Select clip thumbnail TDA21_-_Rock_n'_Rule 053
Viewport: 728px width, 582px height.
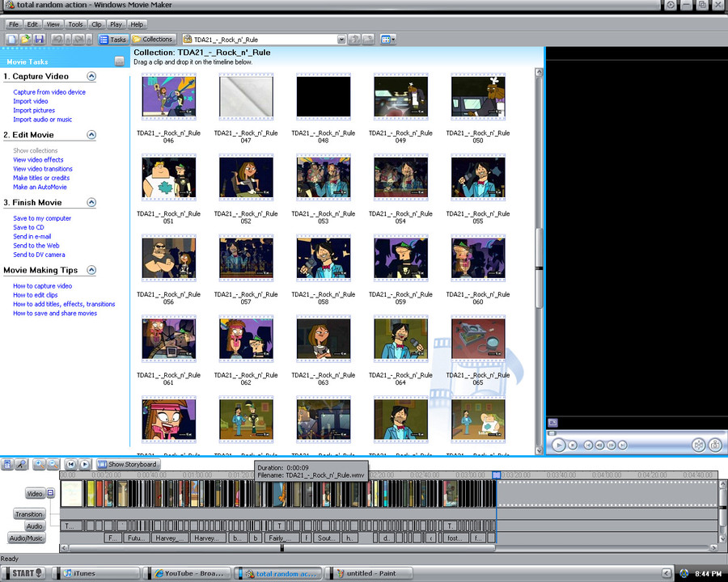coord(323,177)
